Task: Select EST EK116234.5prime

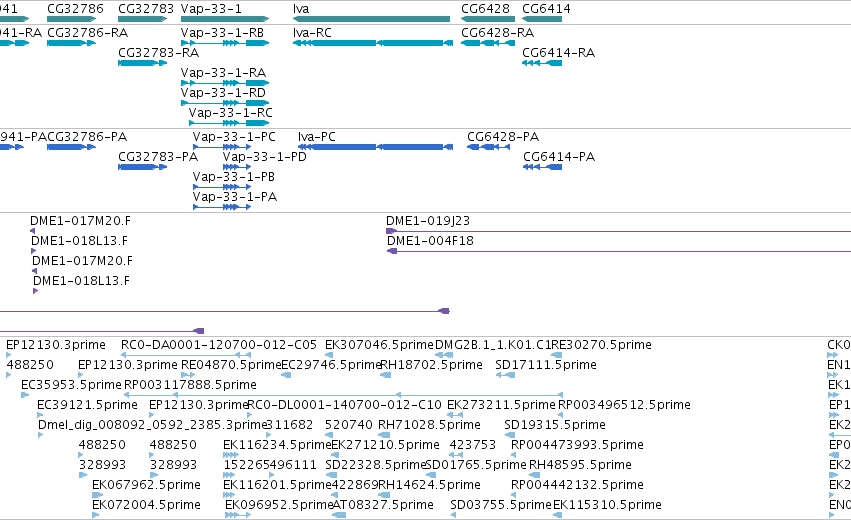Action: [x=277, y=445]
